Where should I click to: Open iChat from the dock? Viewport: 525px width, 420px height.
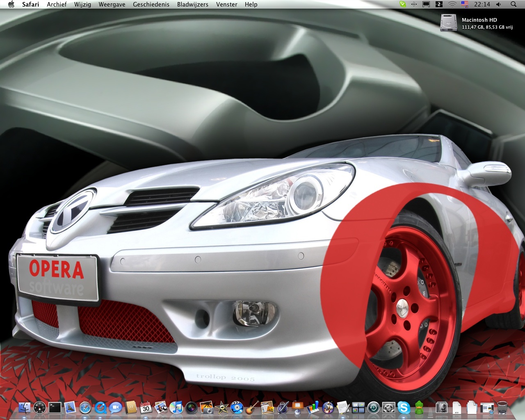pos(116,407)
